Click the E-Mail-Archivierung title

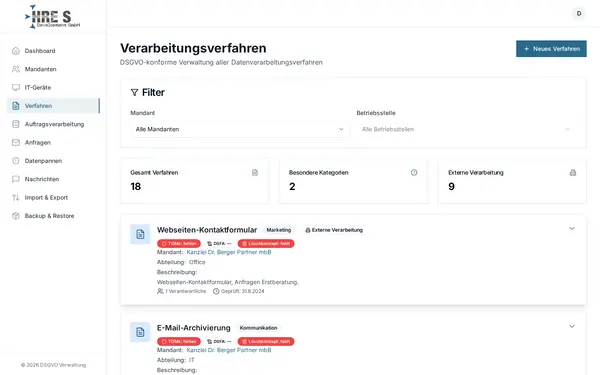tap(194, 328)
